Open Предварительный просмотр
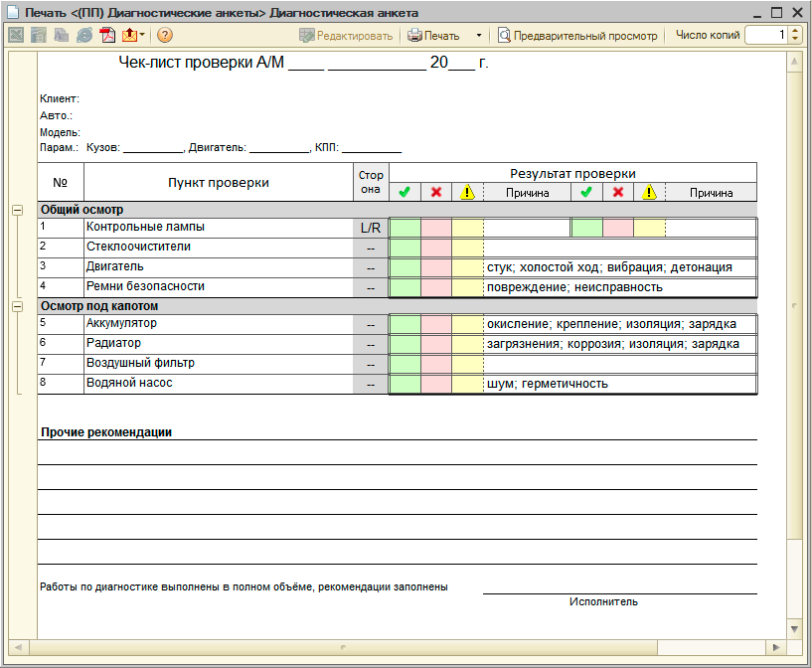The height and width of the screenshot is (668, 812). coord(577,36)
